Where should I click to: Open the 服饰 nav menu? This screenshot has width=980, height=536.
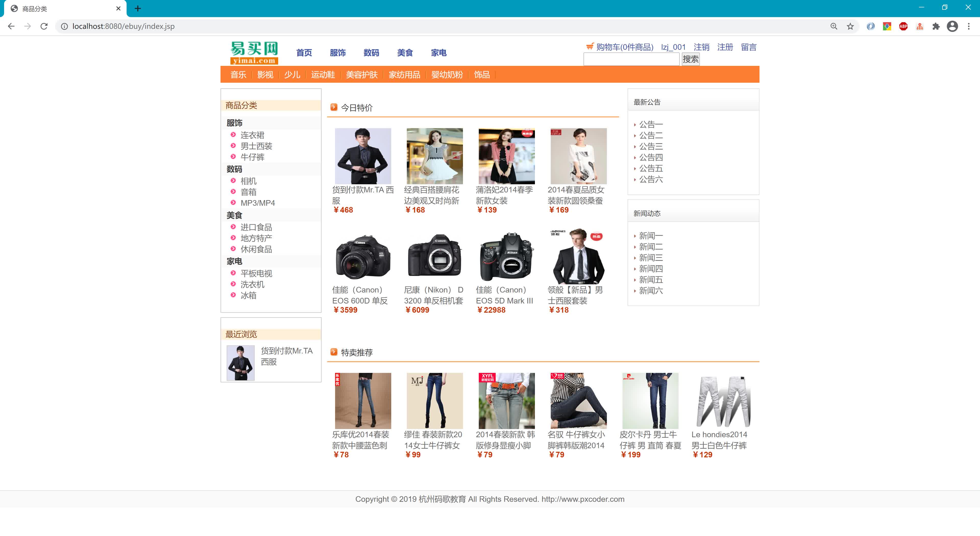tap(338, 53)
